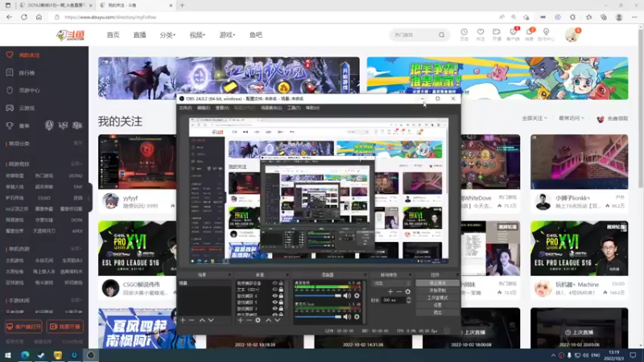Open 云游戏 gamepad item in the sidebar
The image size is (644, 362).
22,108
